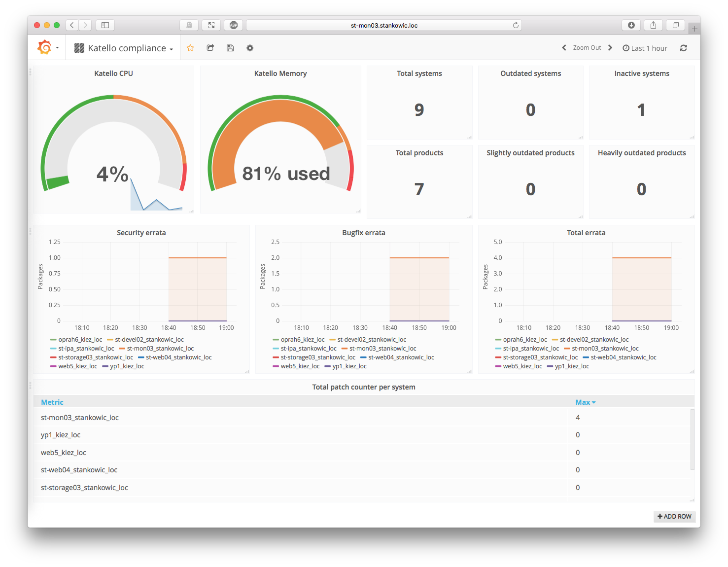Screen dimensions: 728x567
Task: Click the Safari back button
Action: [72, 25]
